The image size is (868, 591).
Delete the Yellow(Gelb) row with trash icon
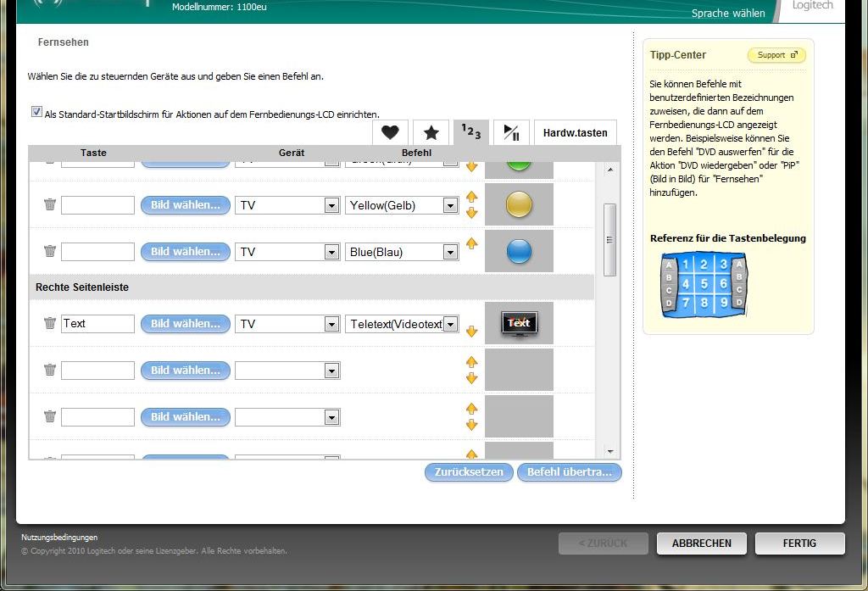50,204
